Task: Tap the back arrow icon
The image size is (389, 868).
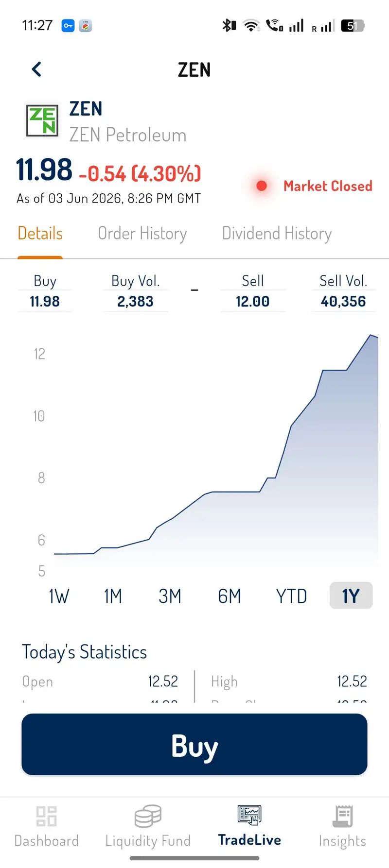Action: pyautogui.click(x=36, y=69)
